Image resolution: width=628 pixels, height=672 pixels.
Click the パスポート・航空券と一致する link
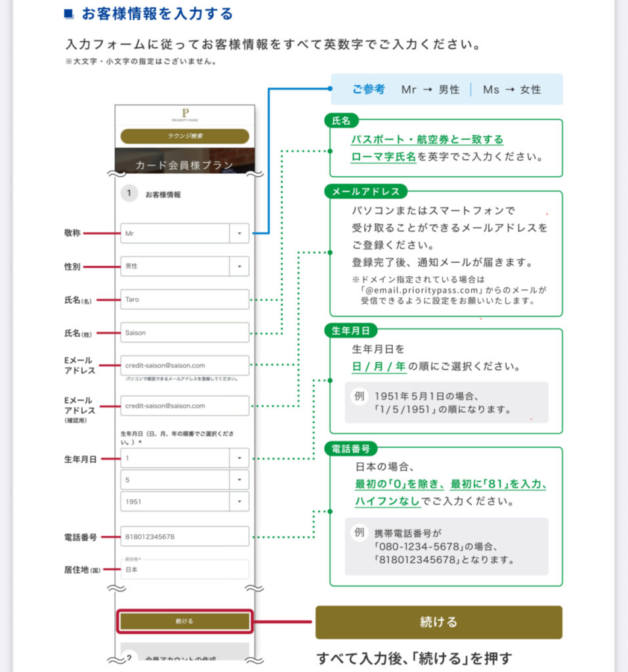[427, 139]
